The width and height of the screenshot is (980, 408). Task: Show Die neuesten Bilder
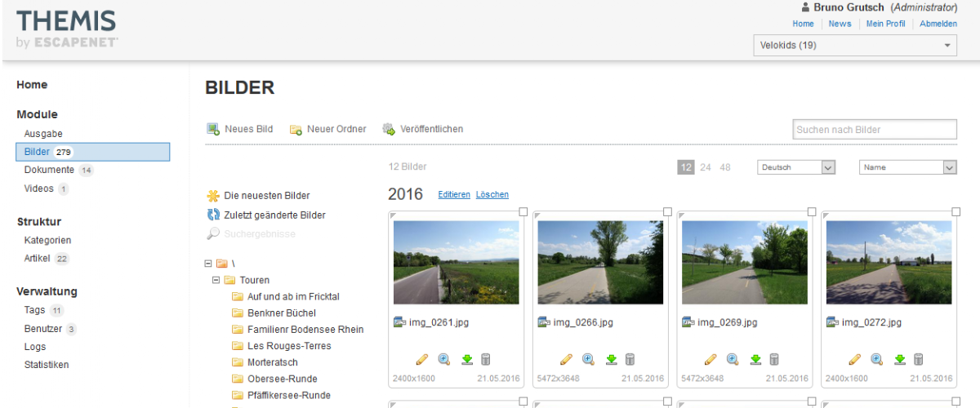266,196
